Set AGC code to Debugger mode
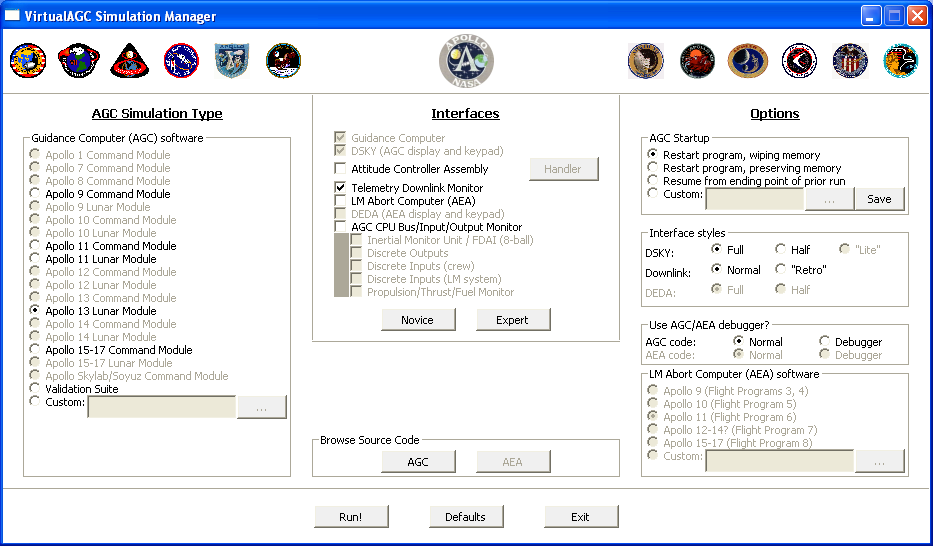 (x=824, y=341)
